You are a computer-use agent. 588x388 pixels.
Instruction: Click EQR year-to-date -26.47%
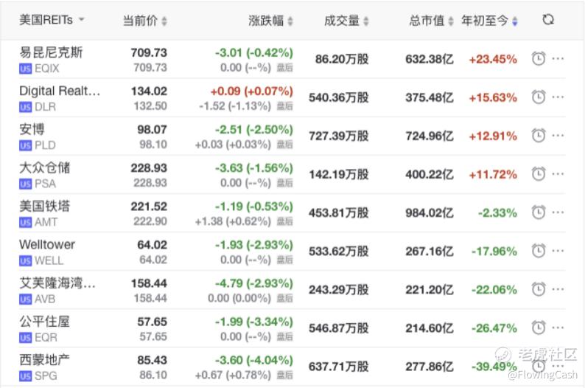pos(494,328)
